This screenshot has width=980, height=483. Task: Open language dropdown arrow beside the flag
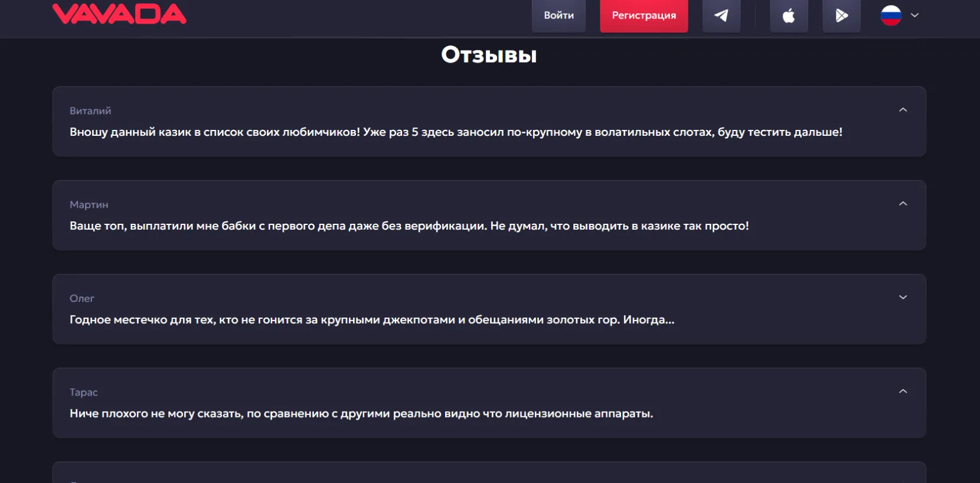pos(914,15)
